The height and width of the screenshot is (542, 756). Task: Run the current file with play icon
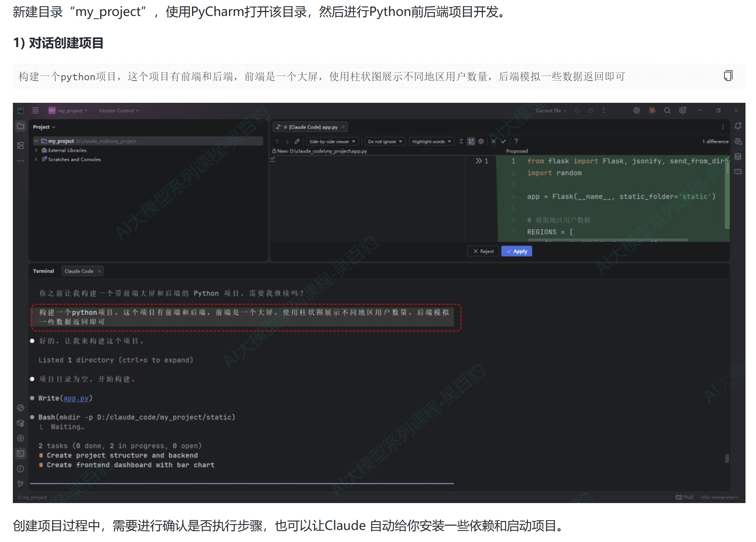(578, 111)
